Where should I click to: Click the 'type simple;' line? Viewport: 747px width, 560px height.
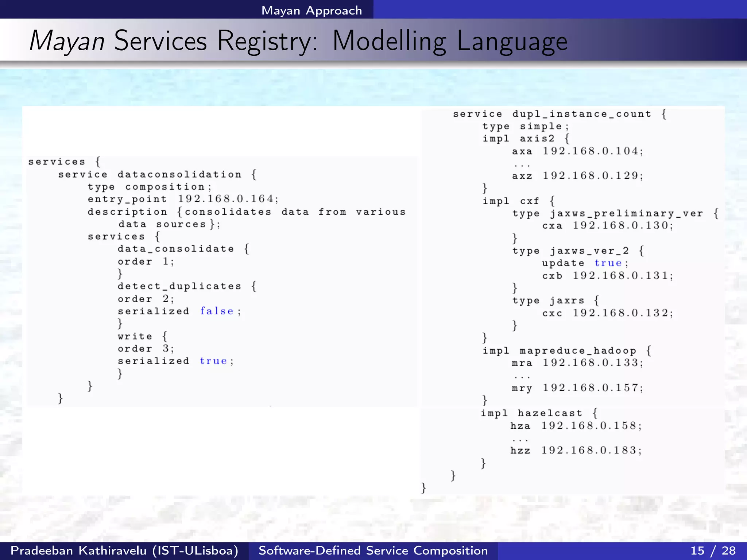[526, 127]
